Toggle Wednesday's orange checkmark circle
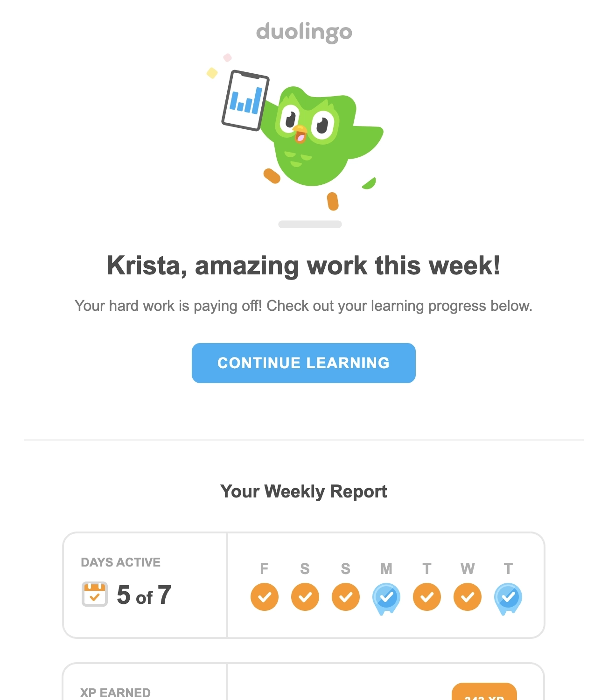This screenshot has height=700, width=601. [x=468, y=596]
